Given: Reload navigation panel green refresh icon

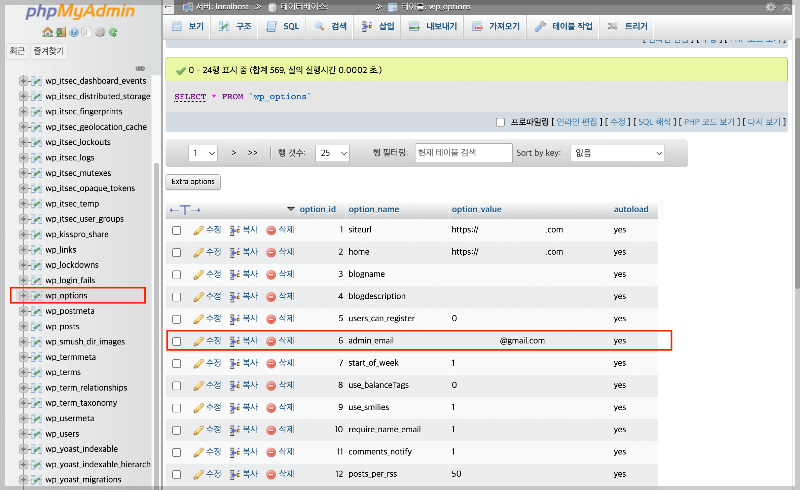Looking at the screenshot, I should point(113,32).
